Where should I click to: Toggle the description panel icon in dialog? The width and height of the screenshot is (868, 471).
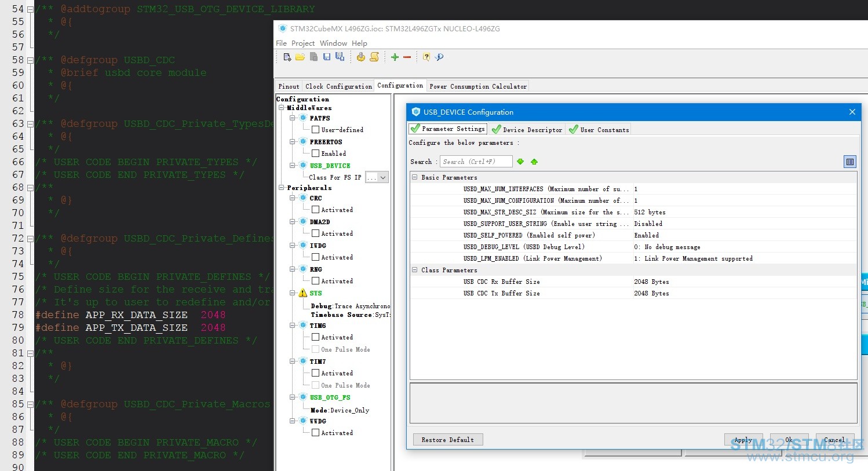point(850,162)
